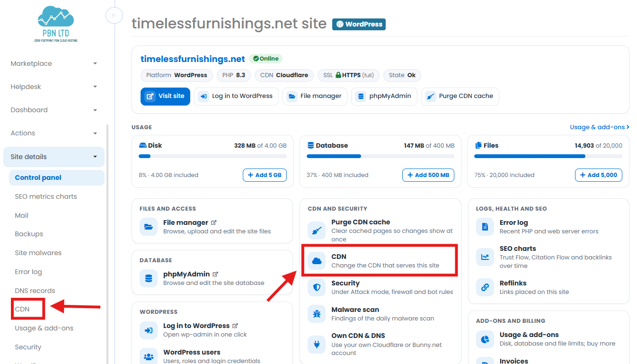Click the Database usage progress bar
The height and width of the screenshot is (364, 637).
point(380,156)
